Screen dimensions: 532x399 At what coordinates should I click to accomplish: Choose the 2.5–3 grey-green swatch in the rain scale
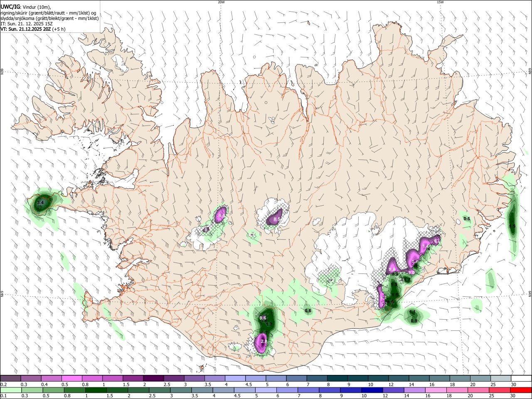(x=160, y=390)
